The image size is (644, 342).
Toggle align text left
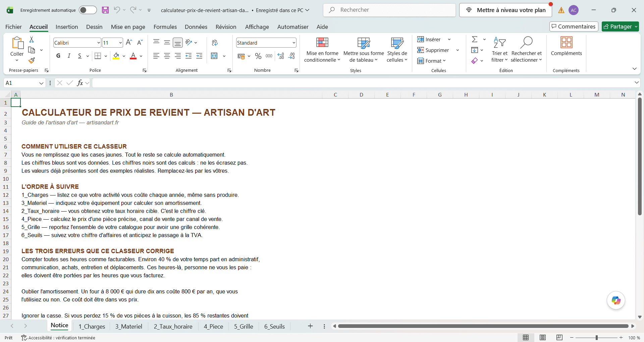click(156, 56)
